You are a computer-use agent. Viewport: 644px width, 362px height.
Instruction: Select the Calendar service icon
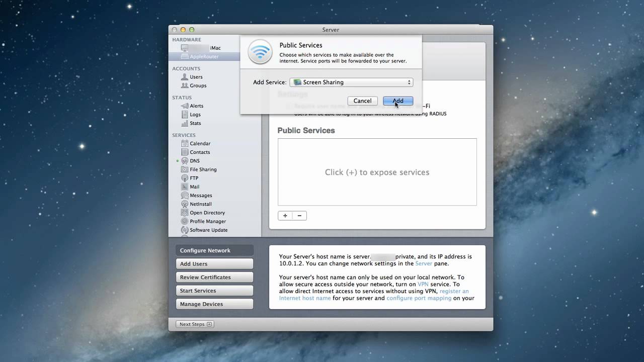pos(185,143)
